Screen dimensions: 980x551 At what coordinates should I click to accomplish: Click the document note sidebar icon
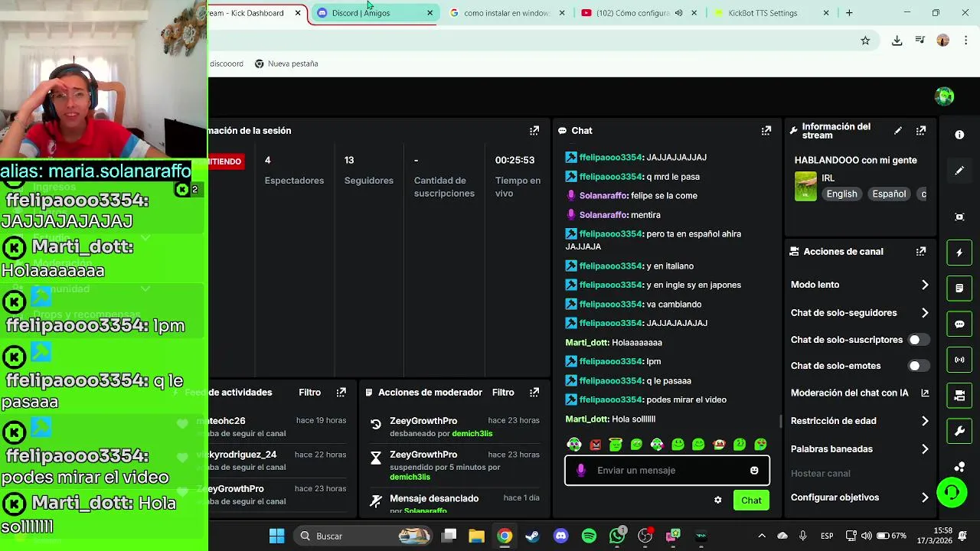[959, 289]
